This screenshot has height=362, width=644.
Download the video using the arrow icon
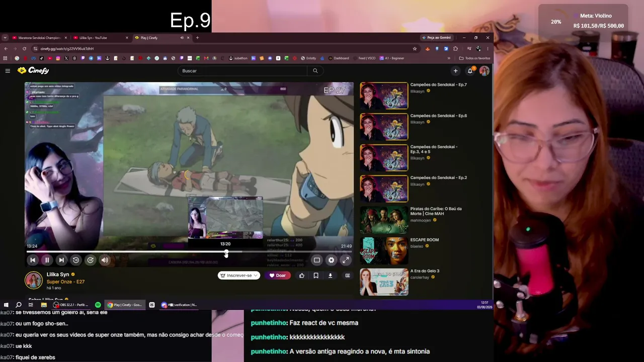pos(330,276)
